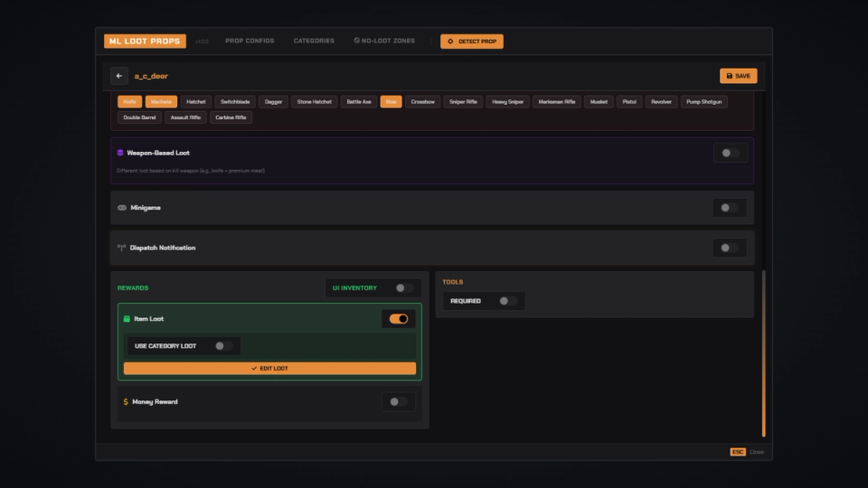Select the Sniper Rifle chip

463,102
